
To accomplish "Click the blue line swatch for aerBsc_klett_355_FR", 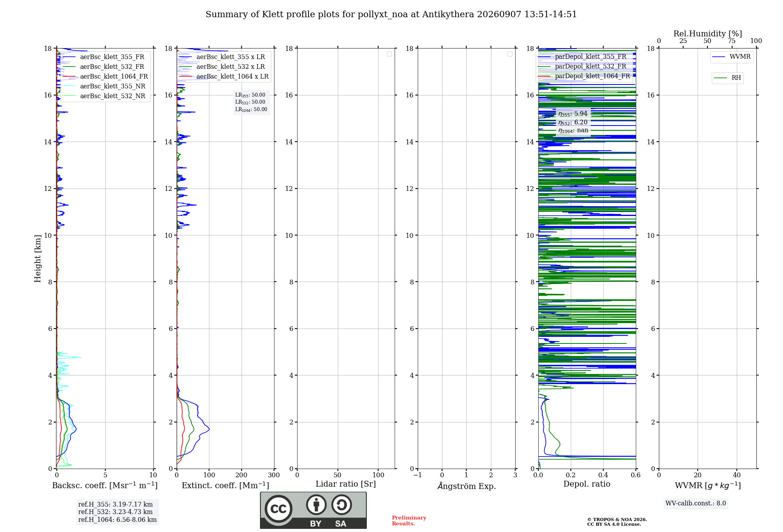I will point(69,57).
